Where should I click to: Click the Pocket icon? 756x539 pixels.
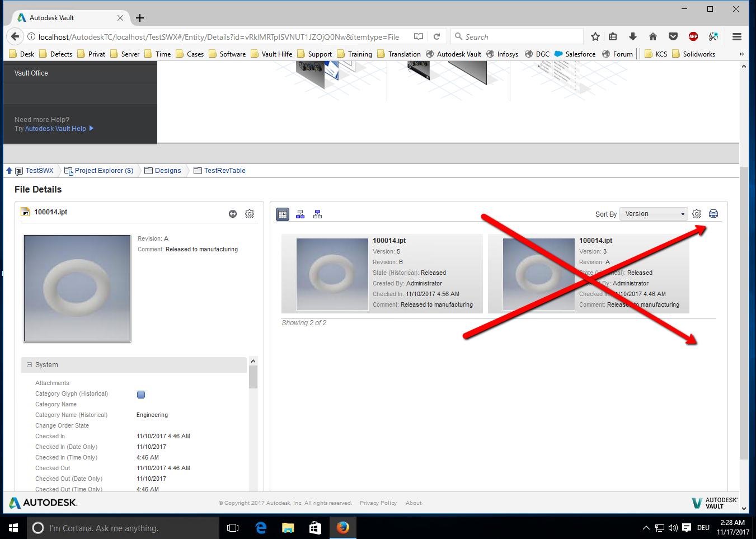673,37
